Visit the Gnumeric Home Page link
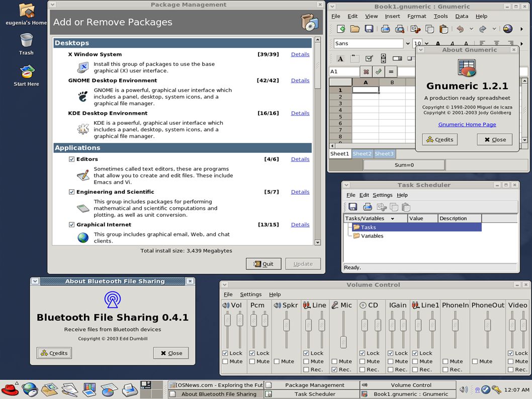 click(467, 124)
